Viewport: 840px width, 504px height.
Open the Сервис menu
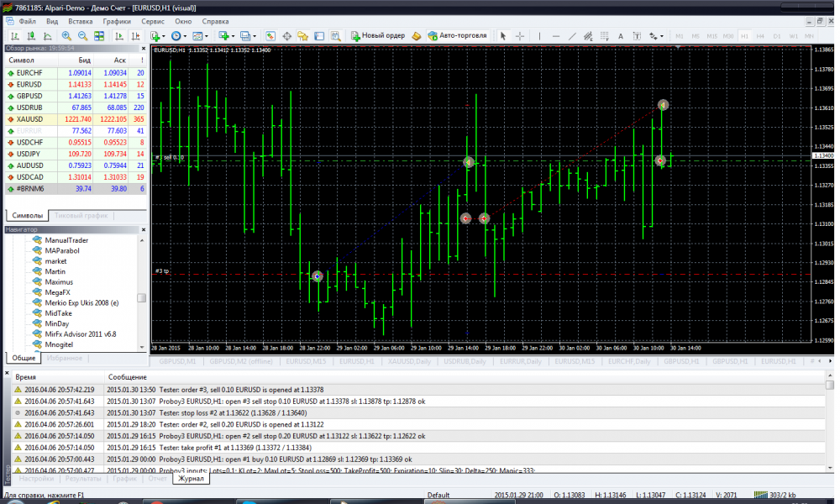(153, 22)
